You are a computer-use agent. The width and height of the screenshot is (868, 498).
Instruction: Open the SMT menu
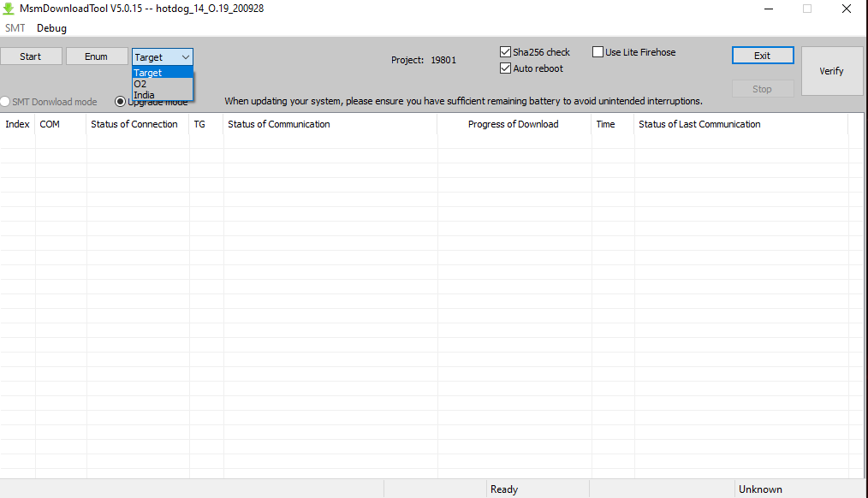15,28
